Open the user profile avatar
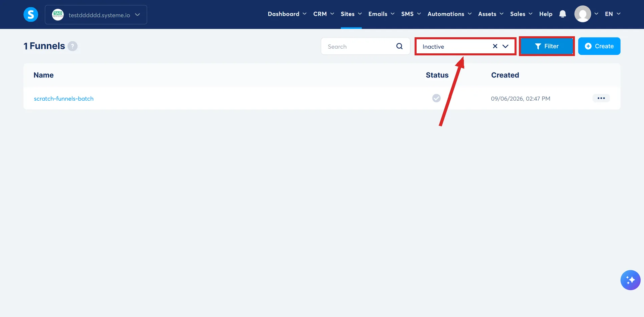This screenshot has width=644, height=317. pyautogui.click(x=583, y=14)
